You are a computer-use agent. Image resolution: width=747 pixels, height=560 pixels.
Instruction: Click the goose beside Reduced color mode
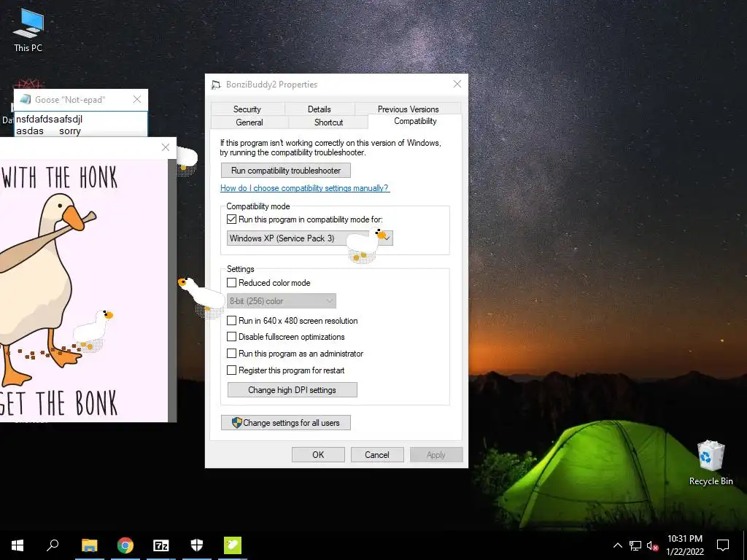pos(202,297)
